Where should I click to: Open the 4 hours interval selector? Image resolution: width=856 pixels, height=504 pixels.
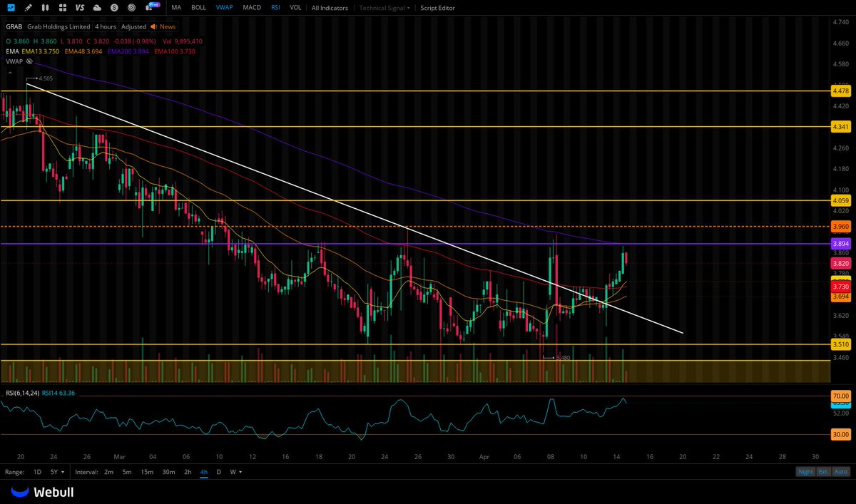(106, 26)
